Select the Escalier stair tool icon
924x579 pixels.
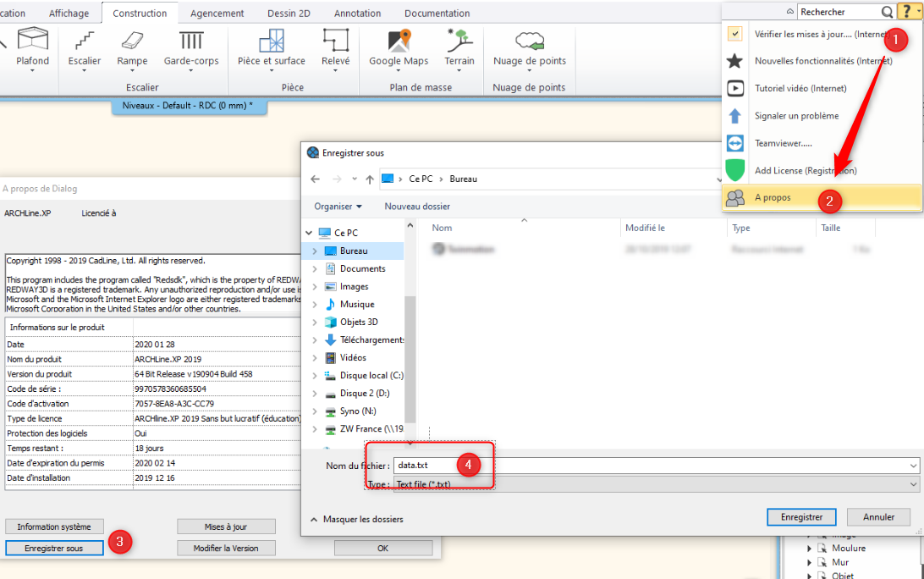tap(85, 40)
